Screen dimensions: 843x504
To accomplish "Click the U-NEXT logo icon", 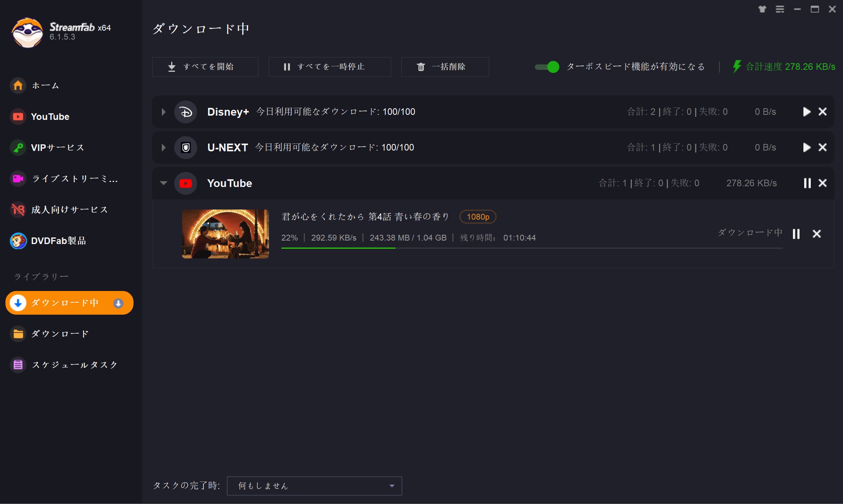I will [186, 147].
